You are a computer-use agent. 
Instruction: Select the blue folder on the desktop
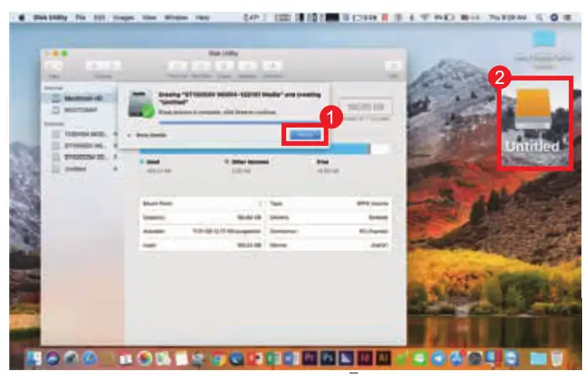tap(544, 39)
